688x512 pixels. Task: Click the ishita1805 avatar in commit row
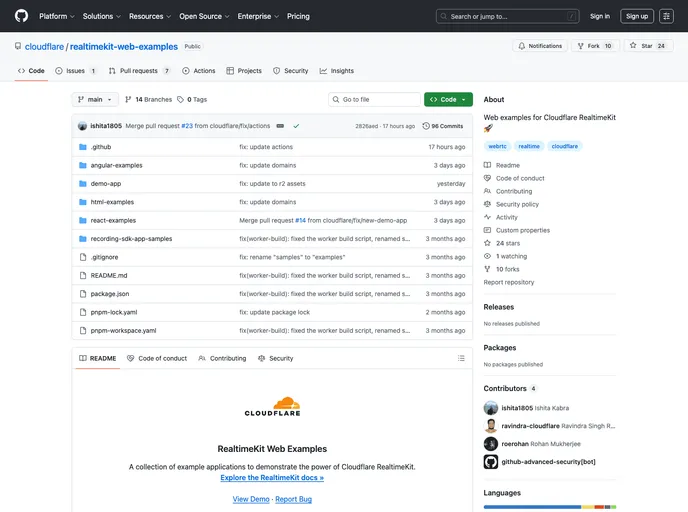tap(82, 126)
